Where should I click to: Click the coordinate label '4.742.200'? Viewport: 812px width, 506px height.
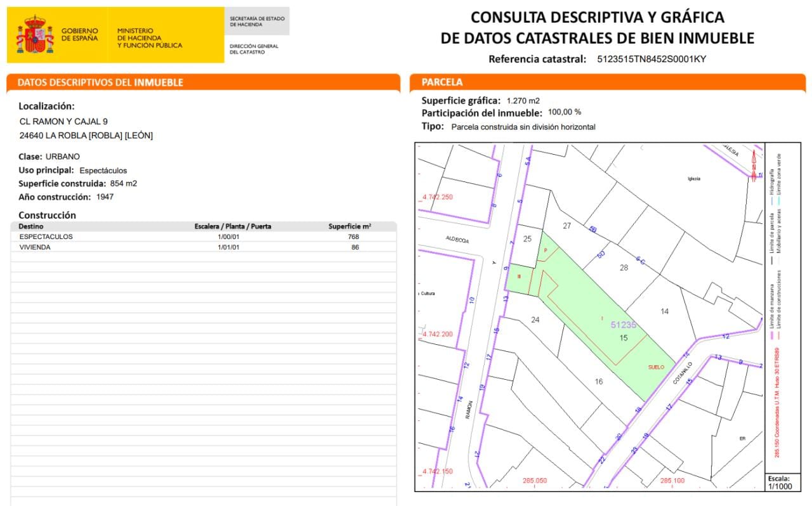438,334
